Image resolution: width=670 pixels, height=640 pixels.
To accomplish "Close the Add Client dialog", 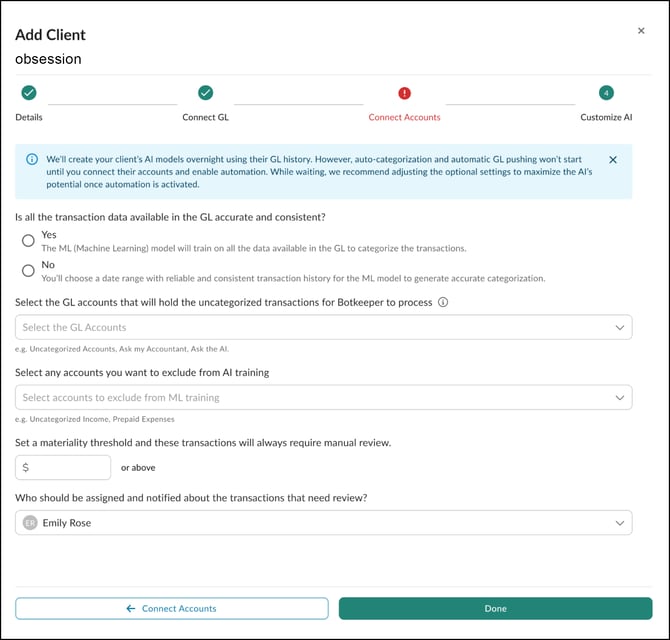I will tap(641, 31).
